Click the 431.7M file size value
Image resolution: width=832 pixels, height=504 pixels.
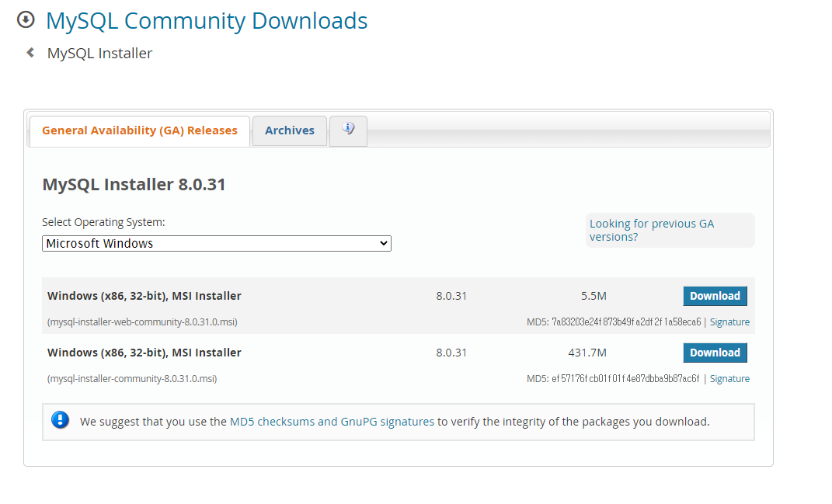tap(587, 353)
